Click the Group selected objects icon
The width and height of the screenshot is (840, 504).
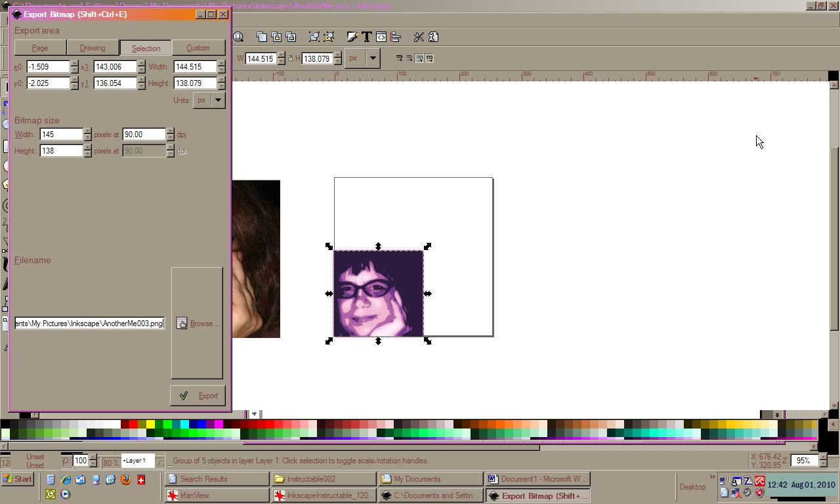[x=314, y=37]
